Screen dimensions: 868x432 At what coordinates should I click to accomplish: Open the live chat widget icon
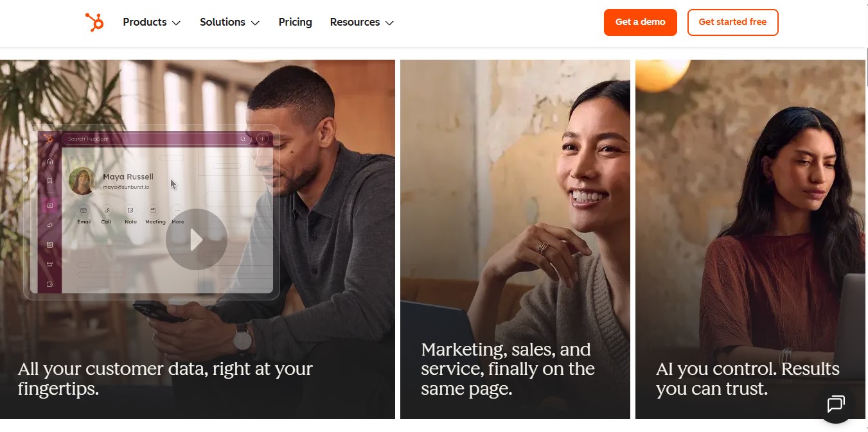[835, 404]
